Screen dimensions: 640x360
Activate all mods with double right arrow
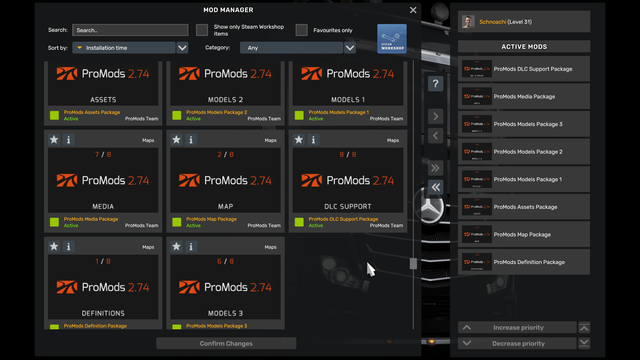(436, 168)
